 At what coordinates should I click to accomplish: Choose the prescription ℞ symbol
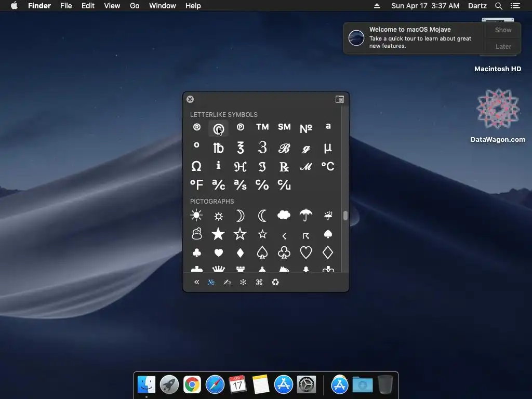[x=284, y=167]
